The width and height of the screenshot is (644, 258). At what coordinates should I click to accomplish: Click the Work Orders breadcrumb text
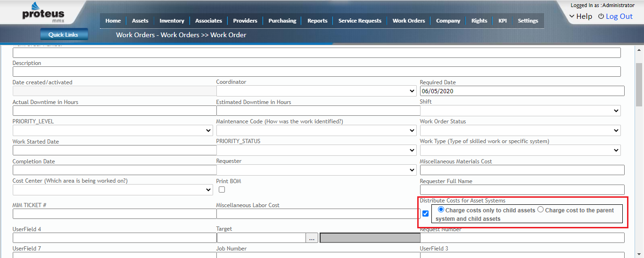pyautogui.click(x=181, y=35)
